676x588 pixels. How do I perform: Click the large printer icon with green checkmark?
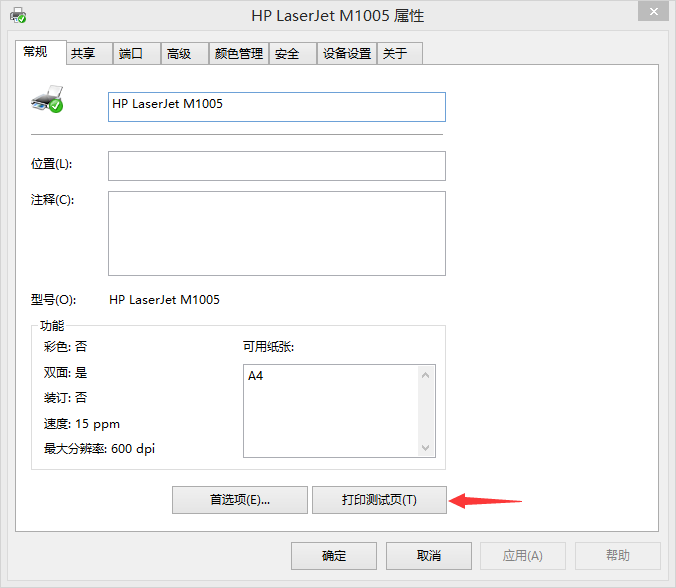47,98
